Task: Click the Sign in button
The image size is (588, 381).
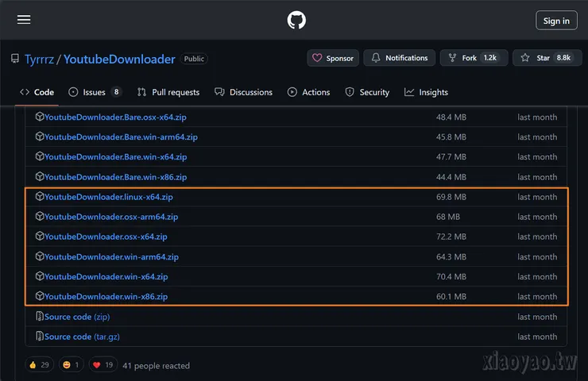Action: coord(556,21)
